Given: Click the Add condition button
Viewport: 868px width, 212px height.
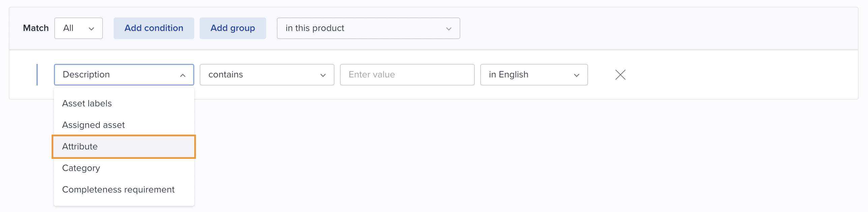Looking at the screenshot, I should tap(154, 28).
